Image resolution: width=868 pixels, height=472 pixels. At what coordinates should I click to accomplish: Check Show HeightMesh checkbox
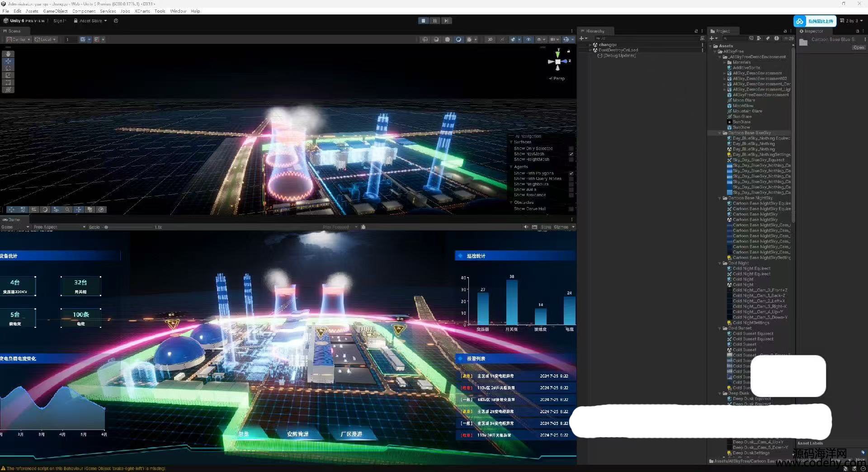pyautogui.click(x=571, y=160)
